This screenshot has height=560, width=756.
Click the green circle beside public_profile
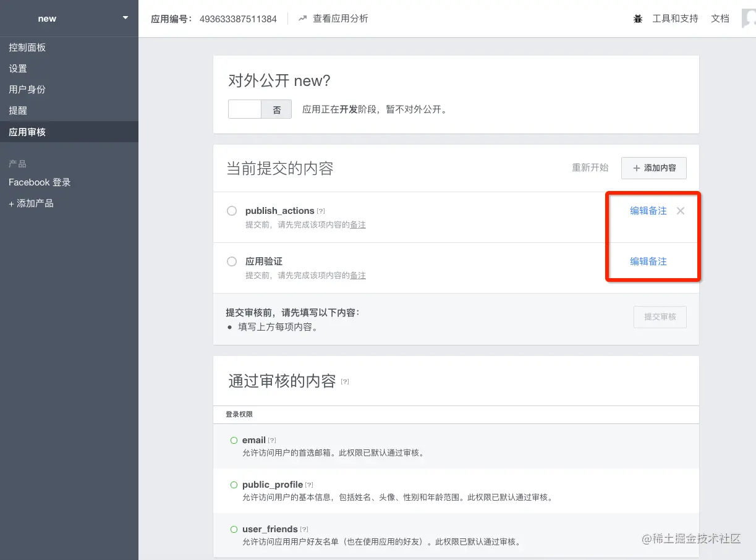(x=234, y=485)
